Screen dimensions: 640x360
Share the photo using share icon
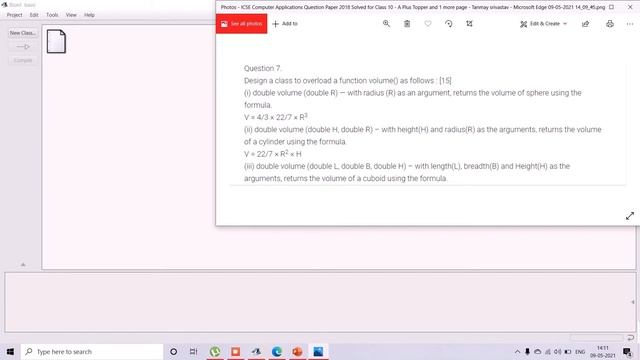tap(585, 24)
